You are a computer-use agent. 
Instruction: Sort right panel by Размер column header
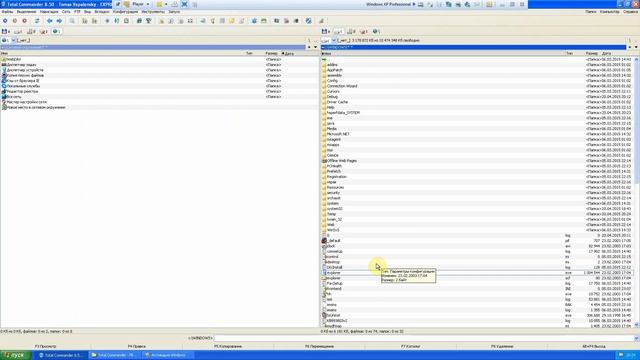pyautogui.click(x=591, y=53)
